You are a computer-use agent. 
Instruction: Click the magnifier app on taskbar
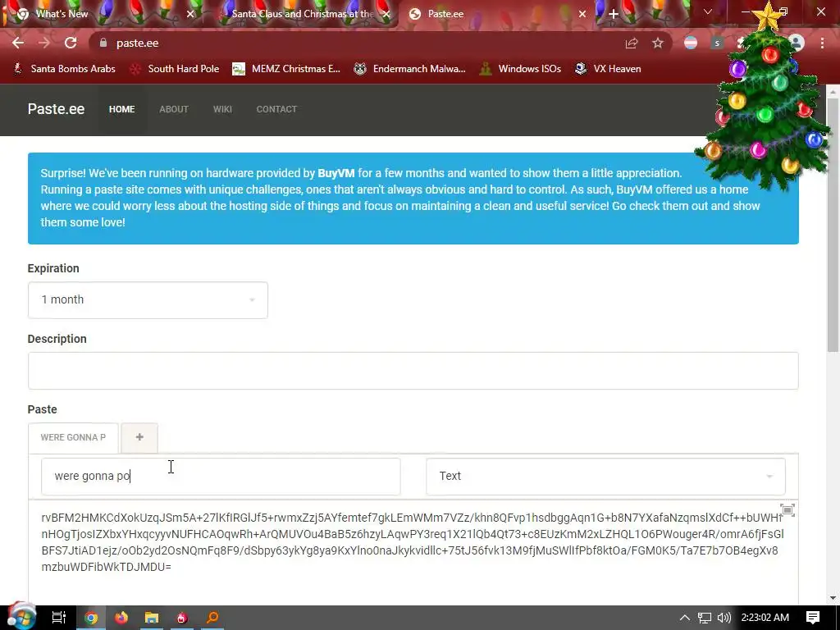[212, 618]
